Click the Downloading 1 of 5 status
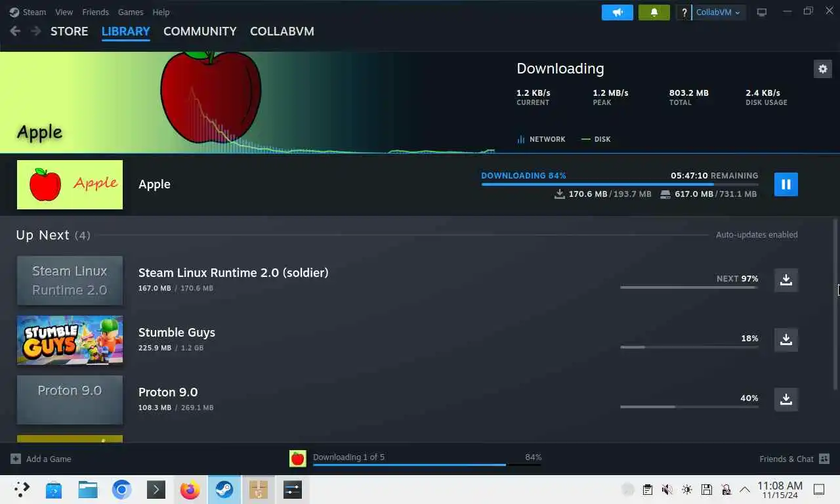840x504 pixels. (348, 457)
